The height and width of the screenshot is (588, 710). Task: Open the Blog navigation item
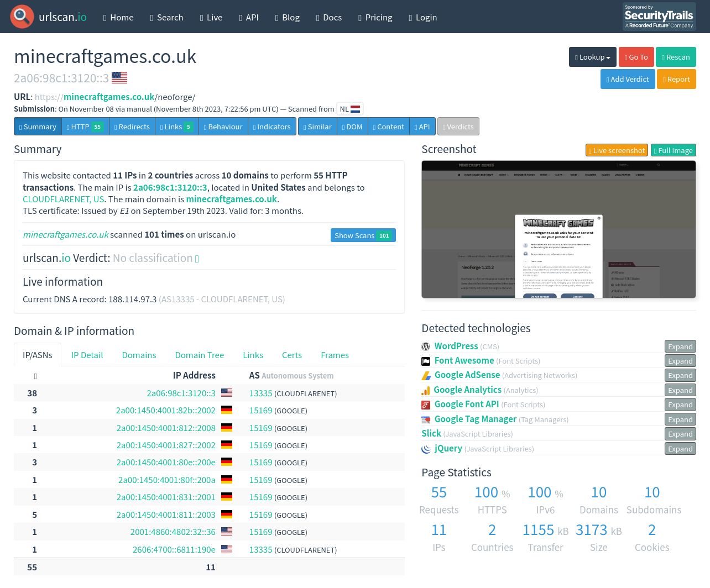click(288, 17)
